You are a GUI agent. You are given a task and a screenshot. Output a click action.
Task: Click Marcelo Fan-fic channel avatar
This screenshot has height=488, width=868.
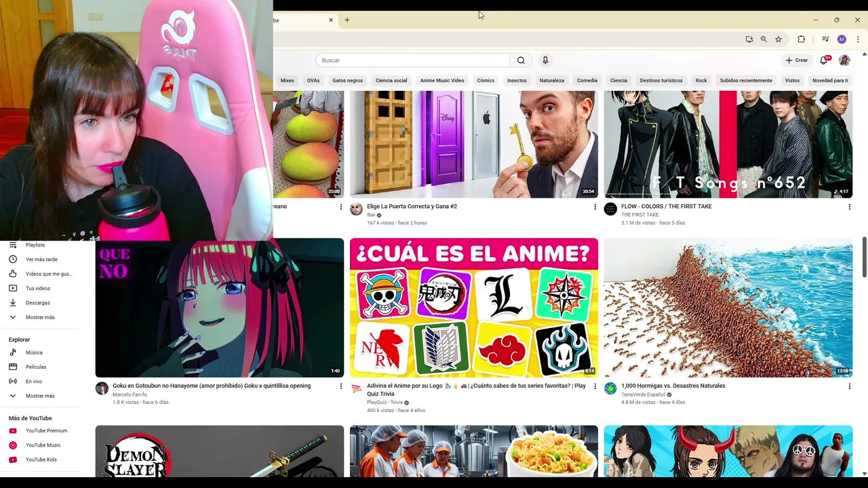[102, 388]
